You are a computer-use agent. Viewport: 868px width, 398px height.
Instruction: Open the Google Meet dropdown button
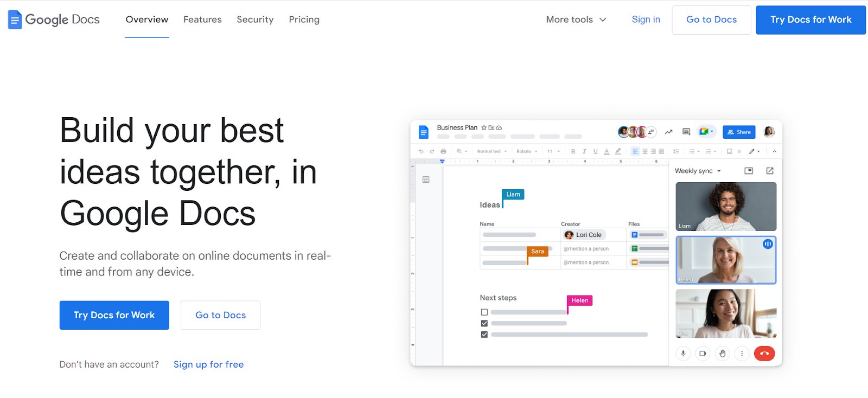(x=706, y=131)
